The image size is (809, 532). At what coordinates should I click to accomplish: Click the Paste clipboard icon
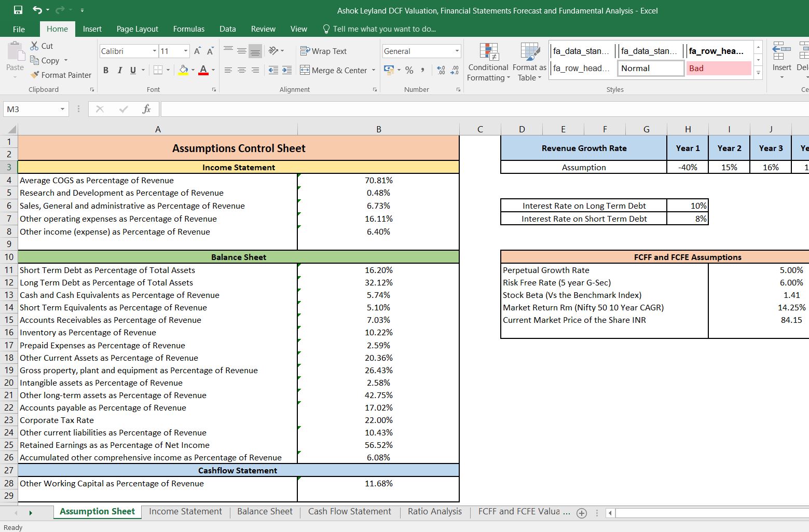[15, 52]
